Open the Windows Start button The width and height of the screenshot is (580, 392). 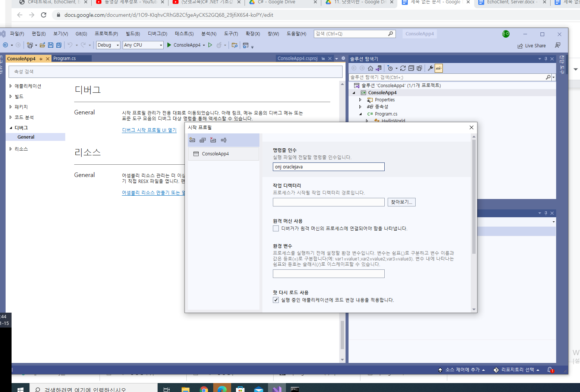(21, 389)
